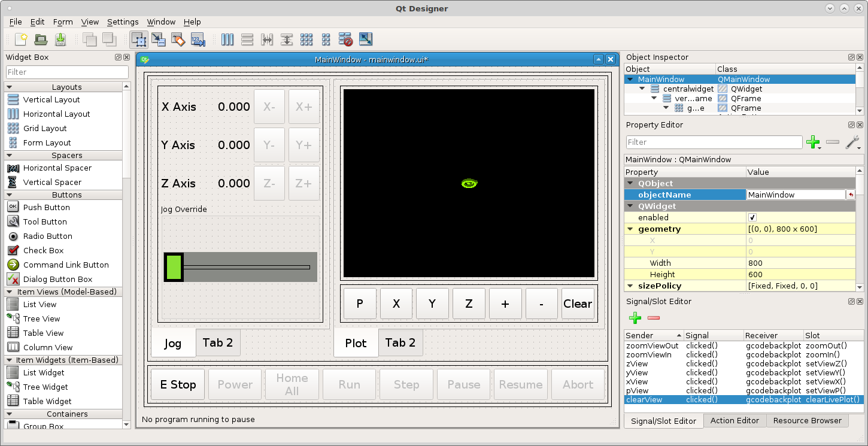Collapse the Containers category in Widget Box
Viewport: 868px width, 446px height.
click(10, 414)
